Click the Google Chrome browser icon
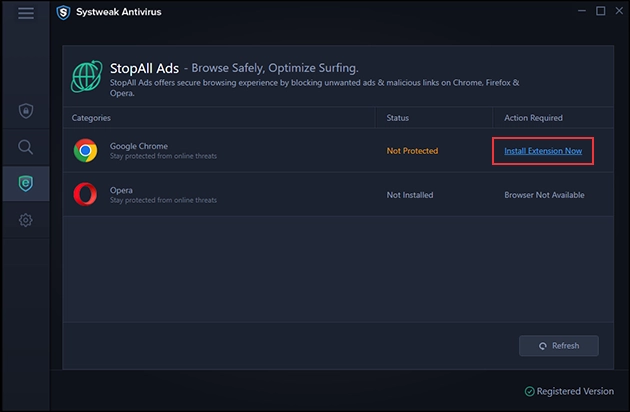The width and height of the screenshot is (630, 412). click(86, 151)
